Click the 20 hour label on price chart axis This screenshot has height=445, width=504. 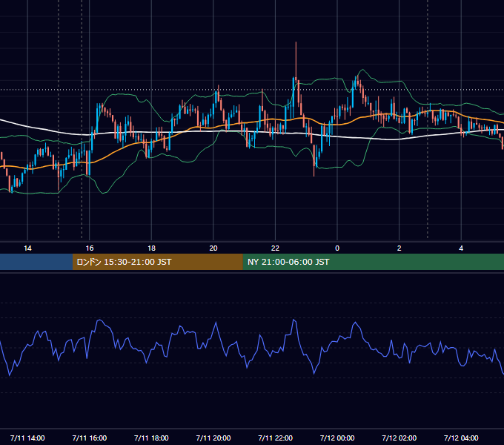coord(213,248)
